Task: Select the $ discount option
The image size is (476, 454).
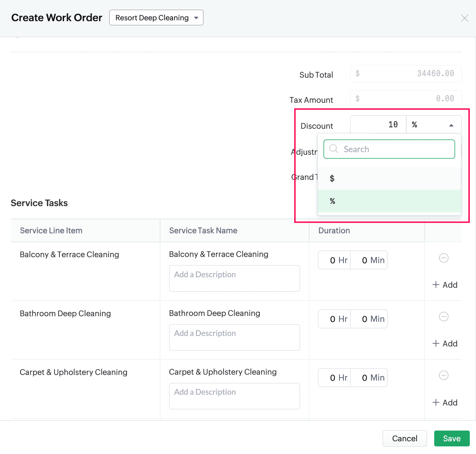Action: click(389, 178)
